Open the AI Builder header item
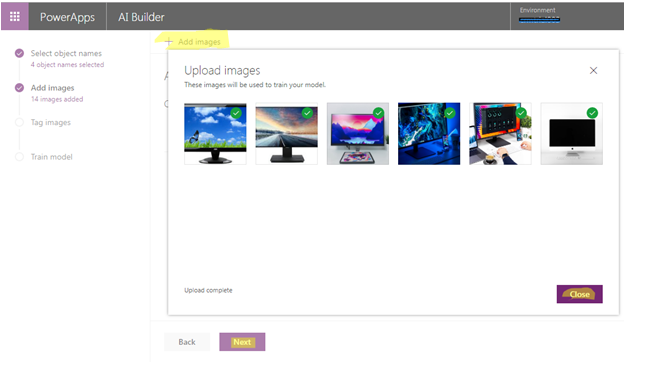The image size is (651, 375). click(141, 17)
